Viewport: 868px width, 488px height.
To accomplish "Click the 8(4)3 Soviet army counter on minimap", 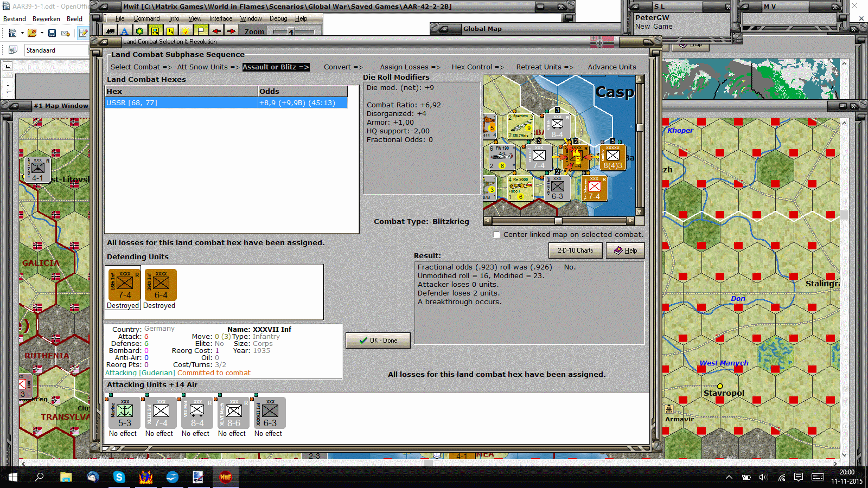I will point(613,157).
